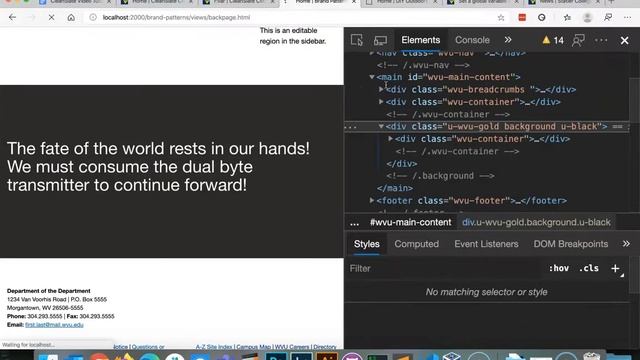Bookmark this page with star icon

(501, 18)
